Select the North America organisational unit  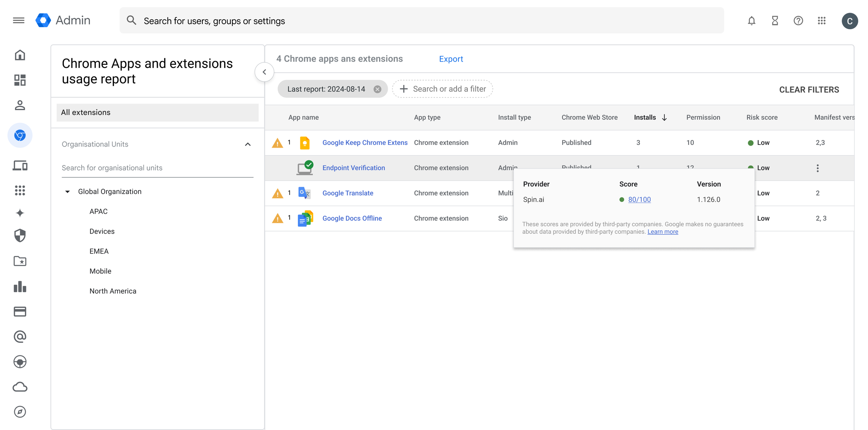point(112,291)
